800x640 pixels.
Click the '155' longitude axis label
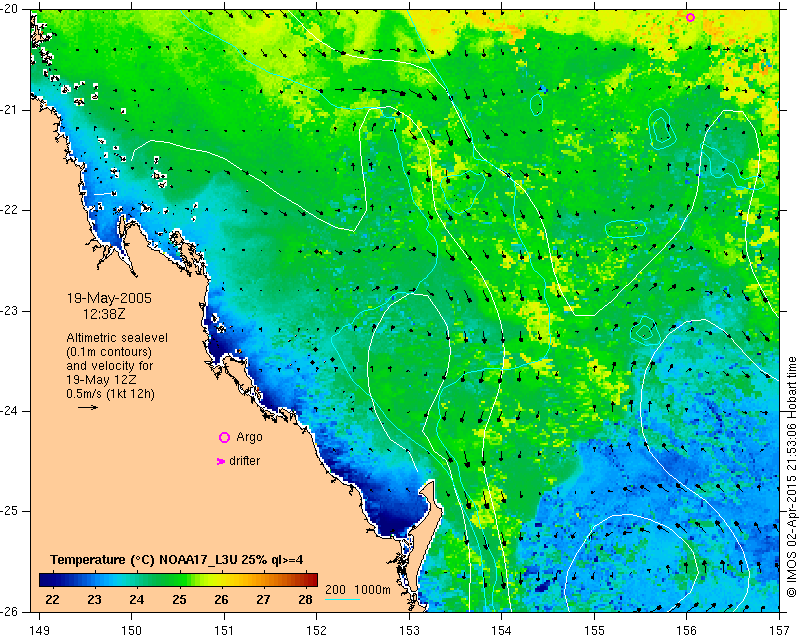594,631
